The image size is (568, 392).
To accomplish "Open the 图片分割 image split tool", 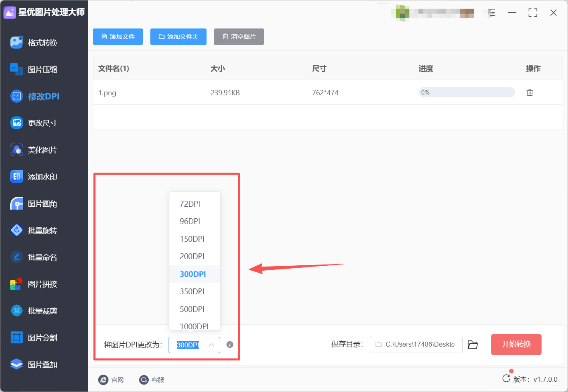I will click(34, 338).
